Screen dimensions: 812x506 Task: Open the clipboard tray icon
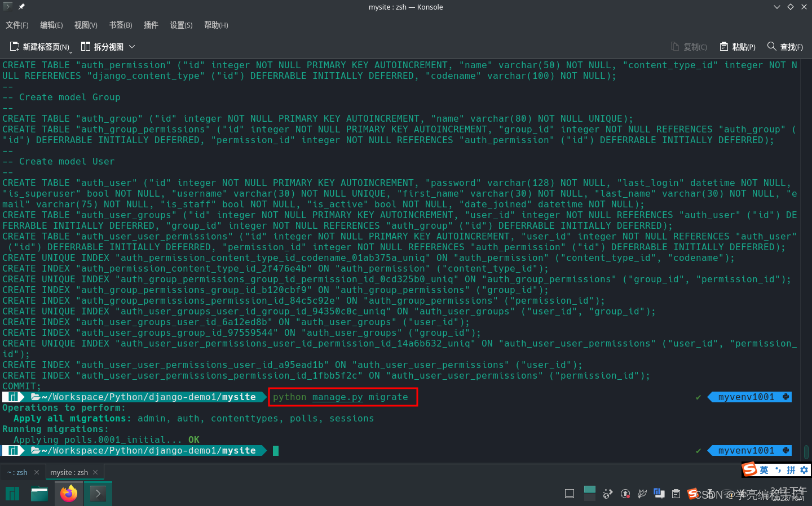tap(676, 494)
